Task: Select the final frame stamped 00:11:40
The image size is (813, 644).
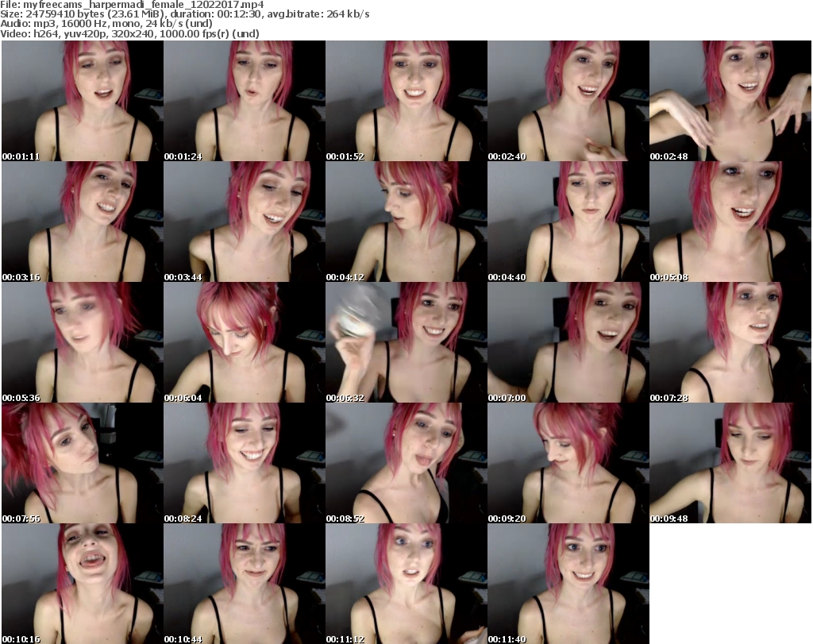Action: pyautogui.click(x=568, y=584)
